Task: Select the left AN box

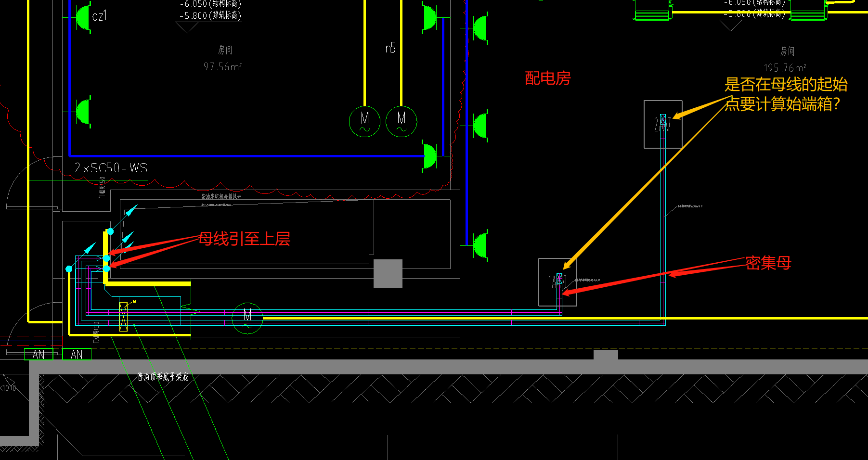Action: tap(39, 355)
